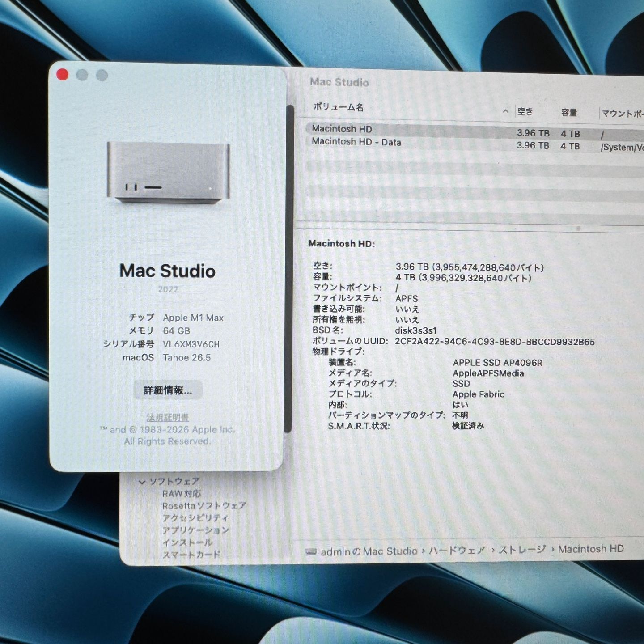
Task: Click the Apple M1 Max chip value
Action: click(193, 318)
